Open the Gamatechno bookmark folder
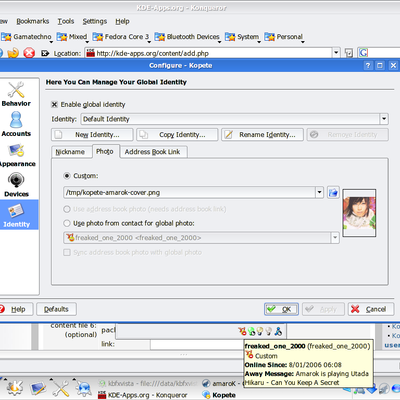Image resolution: width=400 pixels, height=400 pixels. [x=27, y=37]
